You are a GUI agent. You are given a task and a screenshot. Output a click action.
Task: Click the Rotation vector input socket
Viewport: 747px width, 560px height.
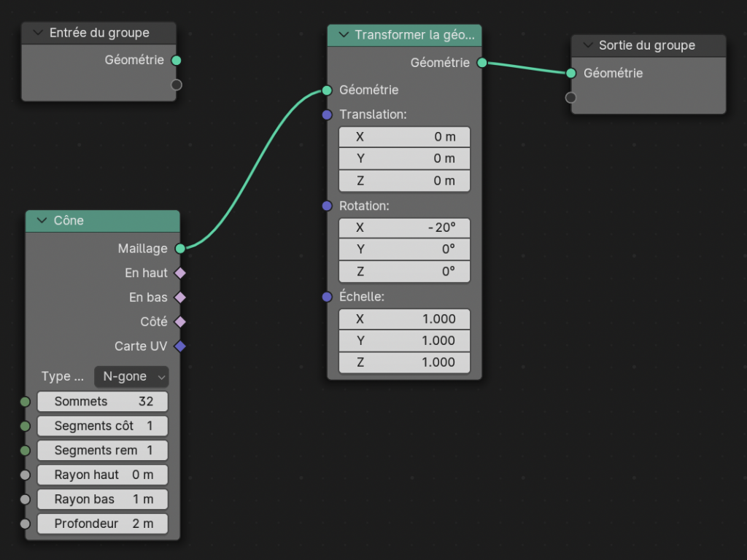pyautogui.click(x=328, y=206)
